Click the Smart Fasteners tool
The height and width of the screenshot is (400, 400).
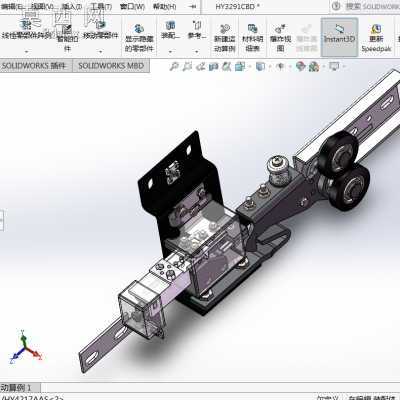pyautogui.click(x=67, y=38)
